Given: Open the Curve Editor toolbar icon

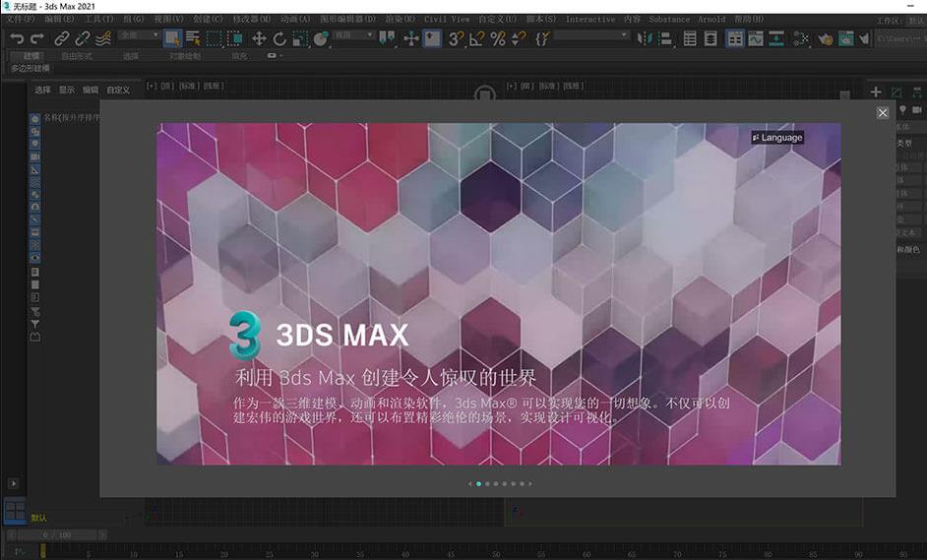Looking at the screenshot, I should tap(756, 38).
